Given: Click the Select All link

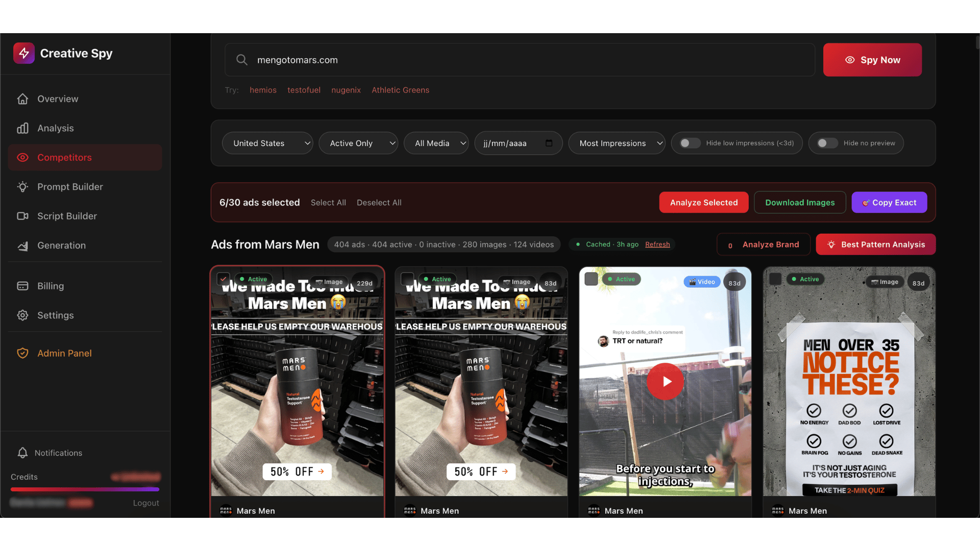Looking at the screenshot, I should 328,203.
